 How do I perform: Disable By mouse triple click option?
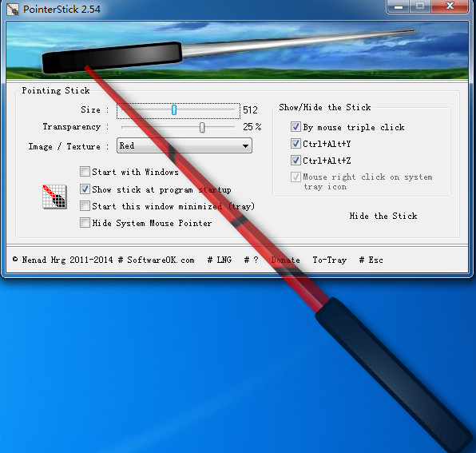point(296,126)
